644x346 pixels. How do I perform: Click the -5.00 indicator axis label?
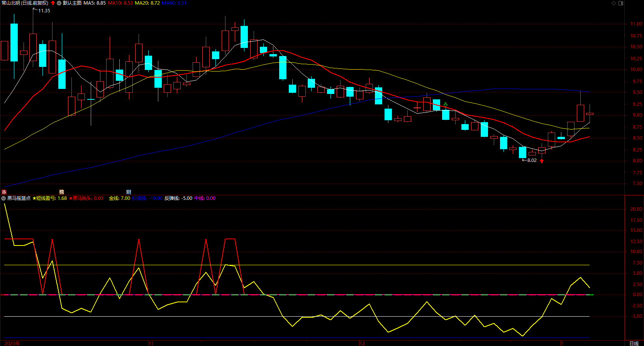(637, 316)
